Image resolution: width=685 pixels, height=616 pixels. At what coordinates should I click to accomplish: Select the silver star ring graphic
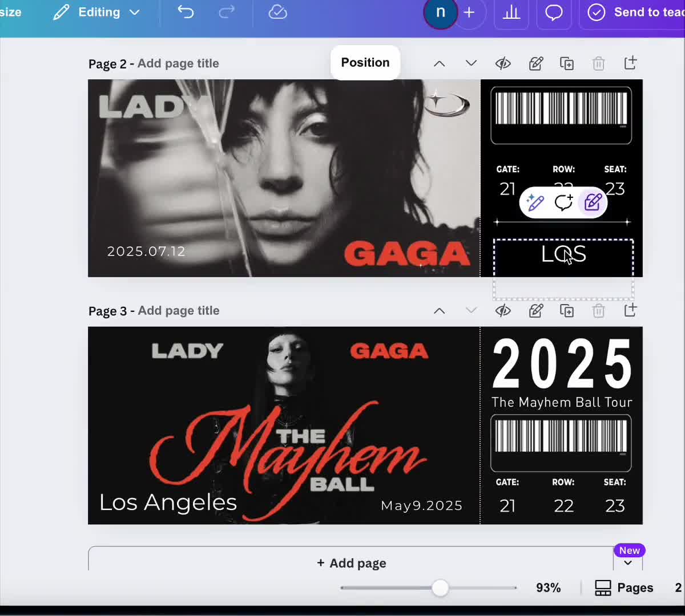[x=447, y=103]
